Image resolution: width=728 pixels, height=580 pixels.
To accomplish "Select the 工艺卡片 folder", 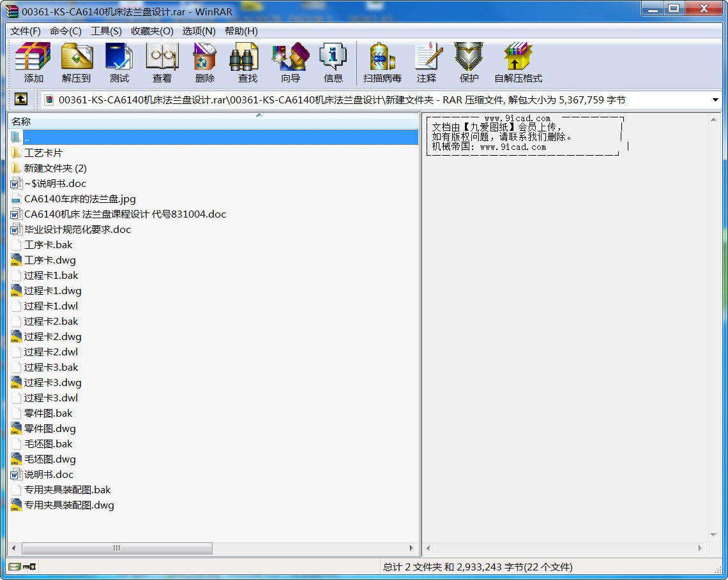I will (x=43, y=153).
